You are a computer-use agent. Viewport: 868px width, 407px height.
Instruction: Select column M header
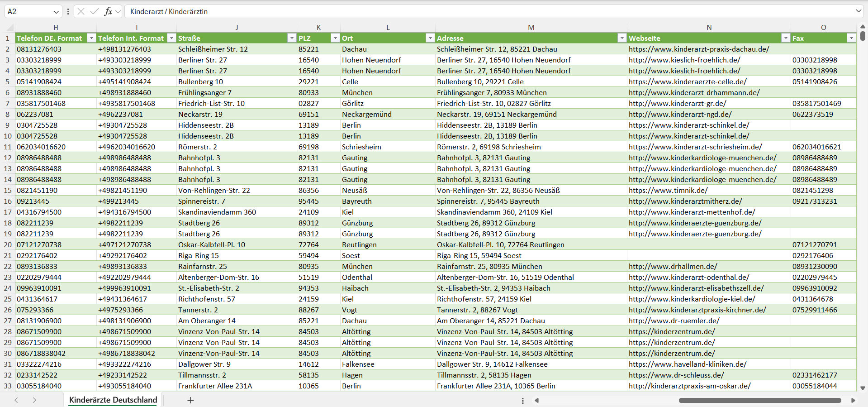pyautogui.click(x=531, y=27)
